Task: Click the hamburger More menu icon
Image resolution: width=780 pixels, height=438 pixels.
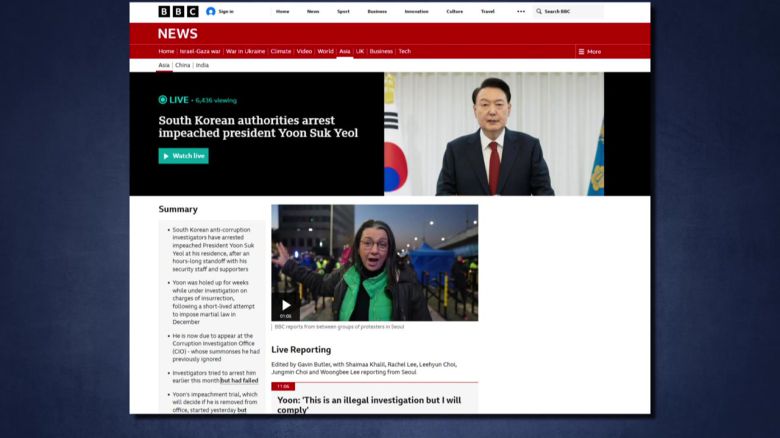Action: [581, 51]
